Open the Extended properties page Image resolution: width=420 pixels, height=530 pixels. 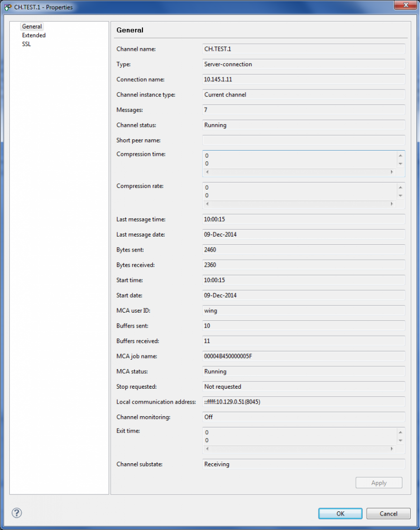(x=34, y=35)
